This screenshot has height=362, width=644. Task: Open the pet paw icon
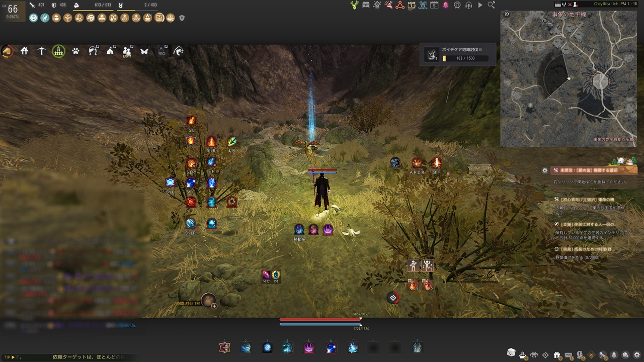click(75, 51)
